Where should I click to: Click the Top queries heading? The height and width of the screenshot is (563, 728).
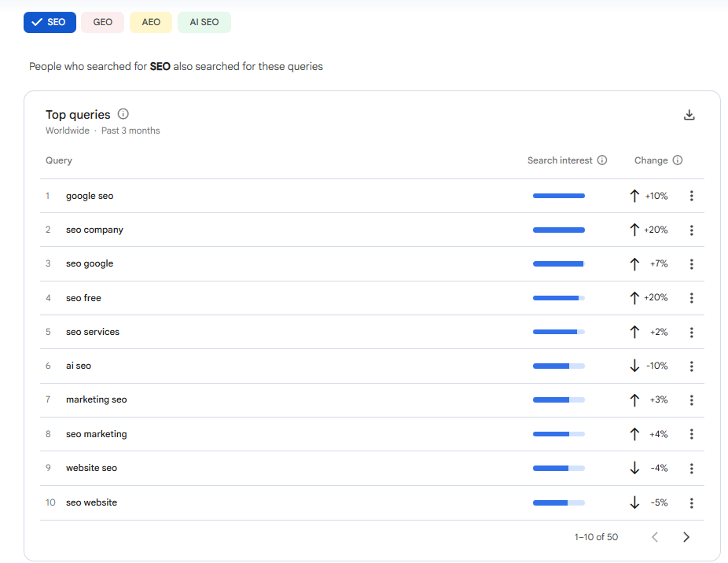pyautogui.click(x=78, y=115)
